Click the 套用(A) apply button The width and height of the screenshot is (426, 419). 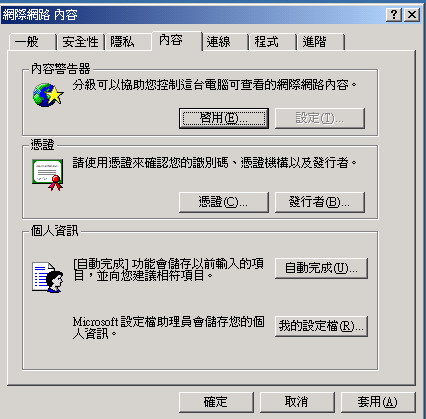click(378, 402)
